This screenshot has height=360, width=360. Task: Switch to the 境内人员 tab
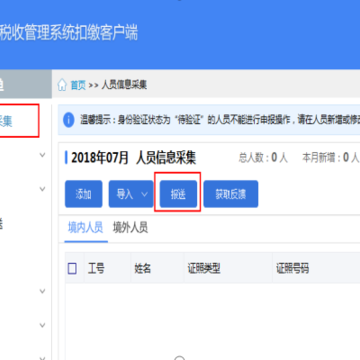tap(86, 228)
